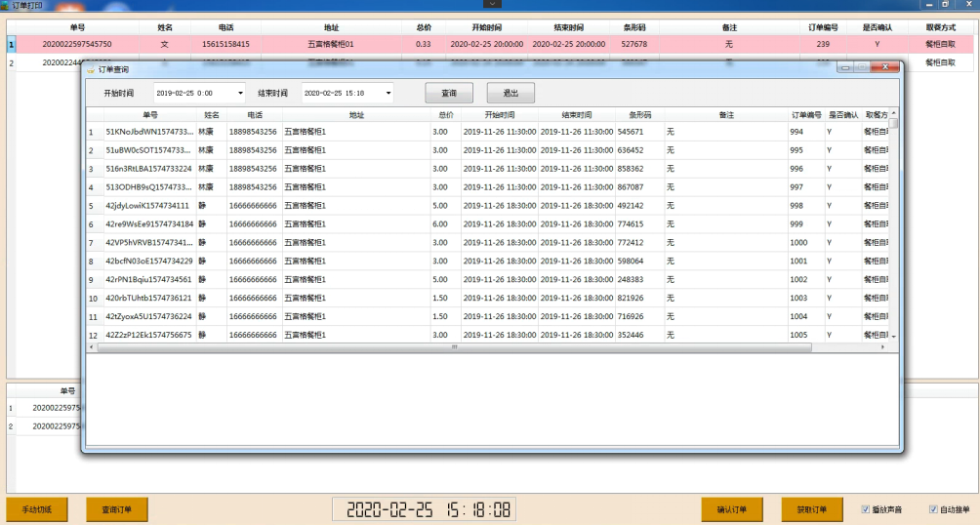This screenshot has height=525, width=980.
Task: Click left arrow of dialog horizontal scrollbar
Action: pos(92,347)
